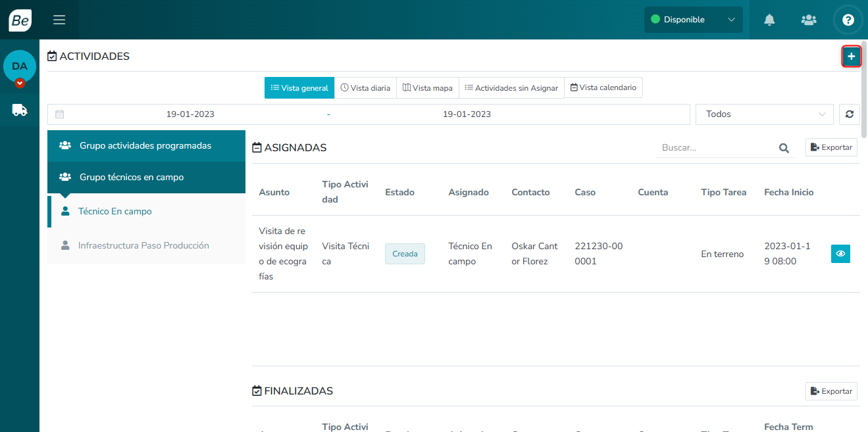This screenshot has width=868, height=432.
Task: Click the search magnifier icon
Action: click(x=784, y=148)
